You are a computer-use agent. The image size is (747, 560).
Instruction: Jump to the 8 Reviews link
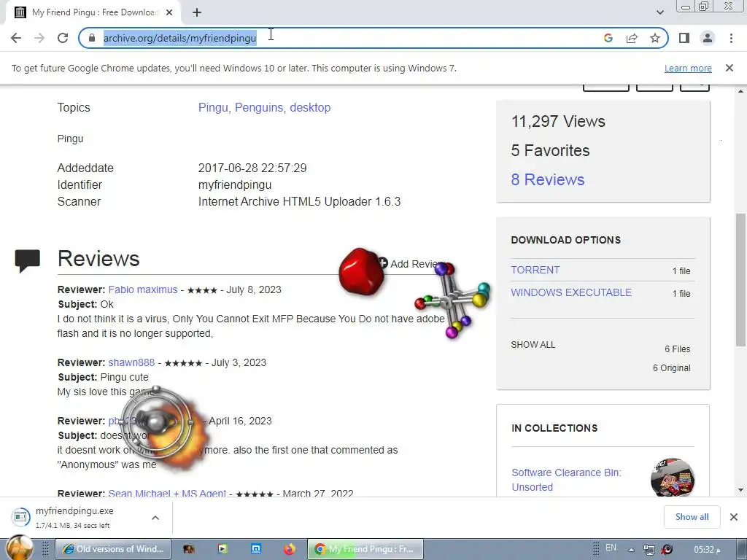(x=547, y=179)
